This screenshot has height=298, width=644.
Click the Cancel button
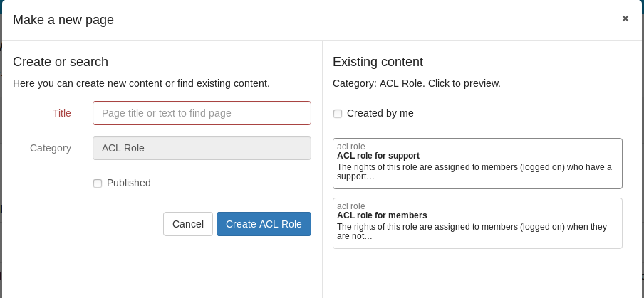[x=188, y=224]
